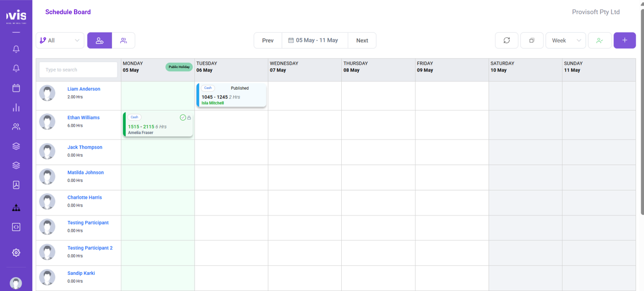Open the bar chart reports icon

tap(16, 107)
